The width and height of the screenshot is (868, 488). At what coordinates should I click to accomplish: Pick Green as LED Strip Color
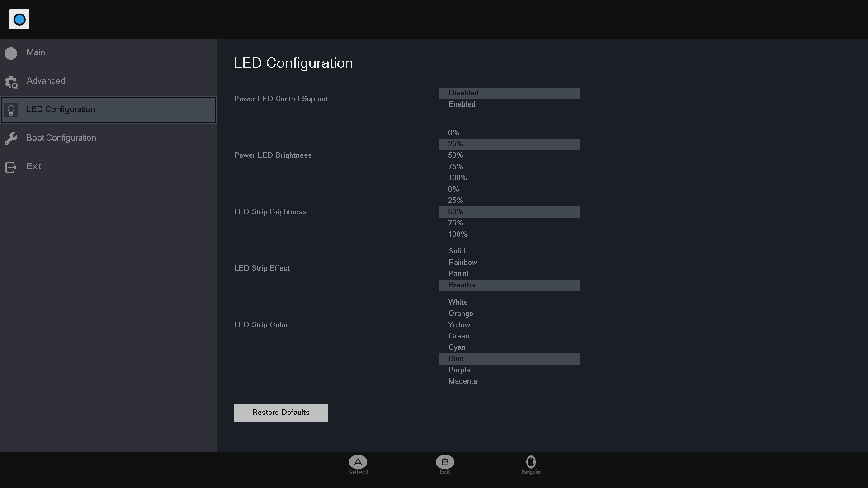[x=509, y=336]
